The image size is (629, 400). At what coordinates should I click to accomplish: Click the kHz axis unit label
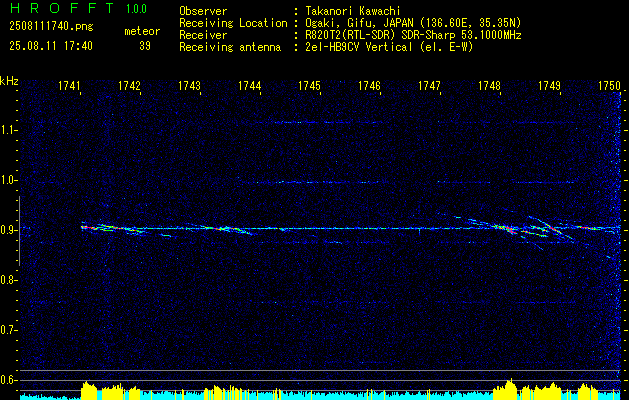tap(9, 81)
